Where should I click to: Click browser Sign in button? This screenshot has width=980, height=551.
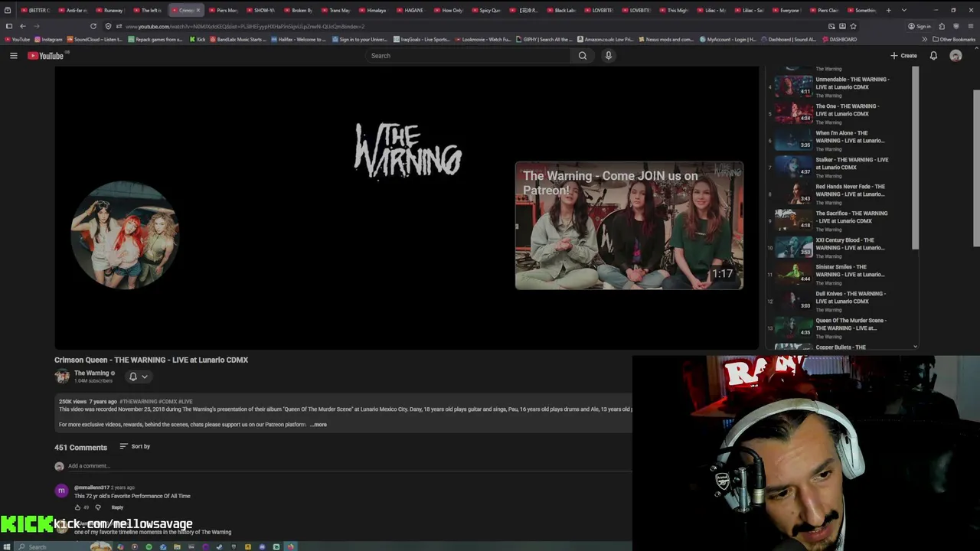pyautogui.click(x=920, y=26)
